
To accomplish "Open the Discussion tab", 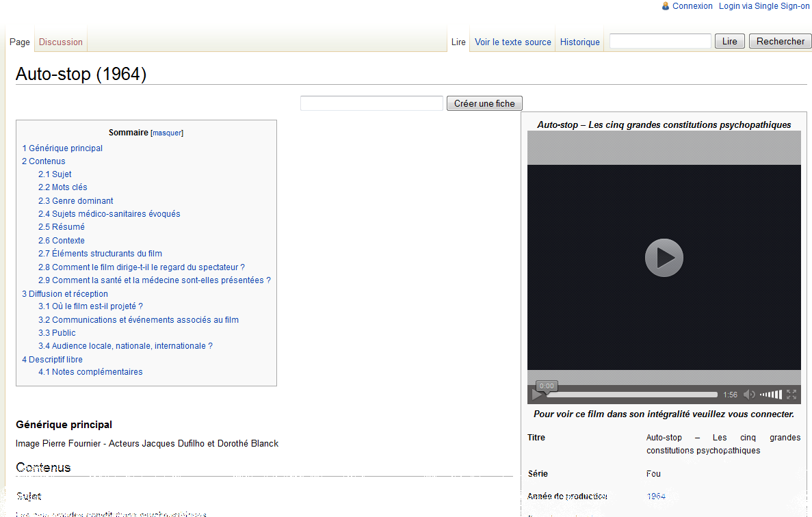I will coord(61,42).
